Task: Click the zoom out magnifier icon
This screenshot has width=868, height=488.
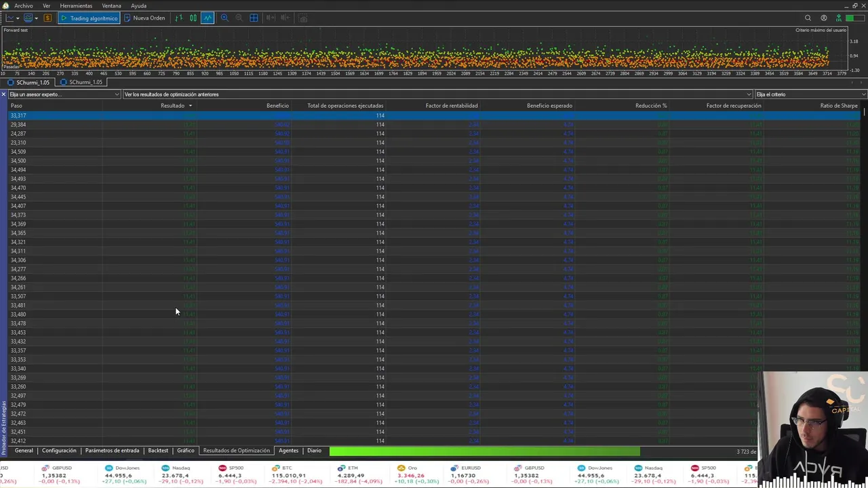Action: [239, 18]
